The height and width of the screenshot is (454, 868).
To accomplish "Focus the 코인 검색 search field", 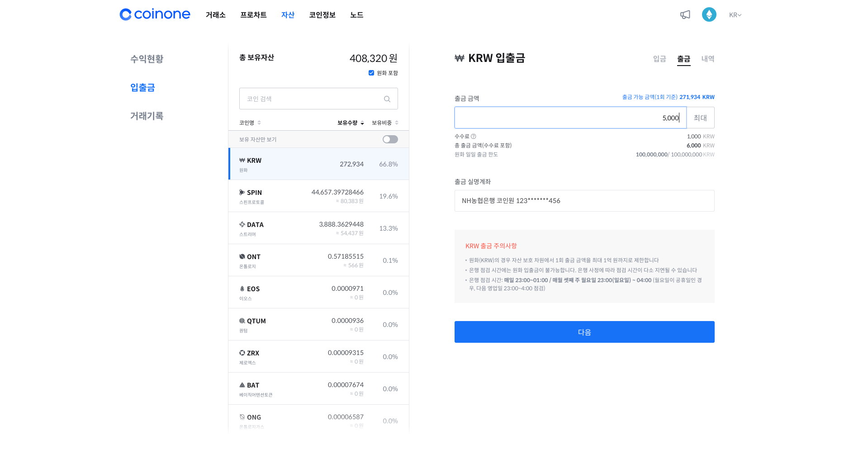I will (x=318, y=99).
